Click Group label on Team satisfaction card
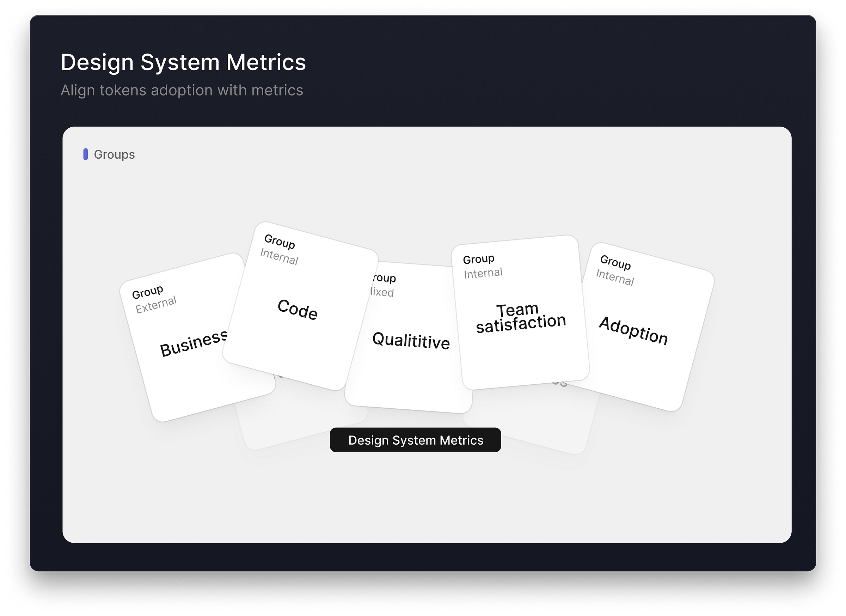846x616 pixels. pyautogui.click(x=478, y=259)
